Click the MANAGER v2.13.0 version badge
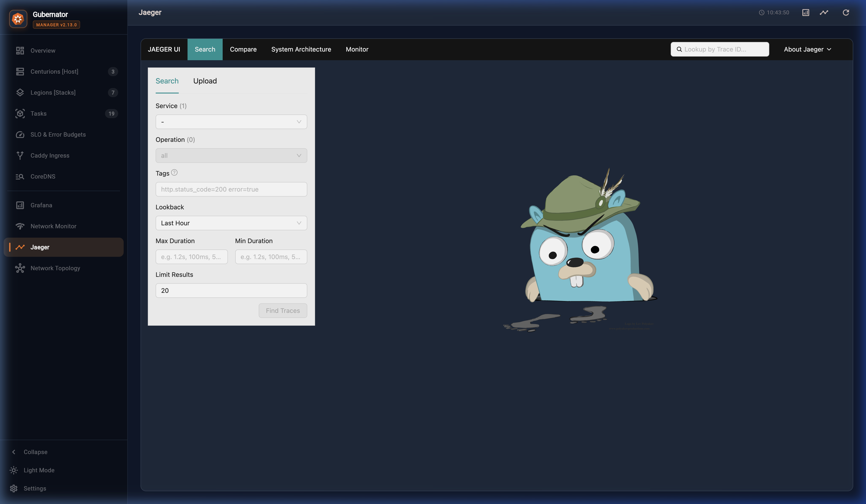866x504 pixels. [x=56, y=25]
